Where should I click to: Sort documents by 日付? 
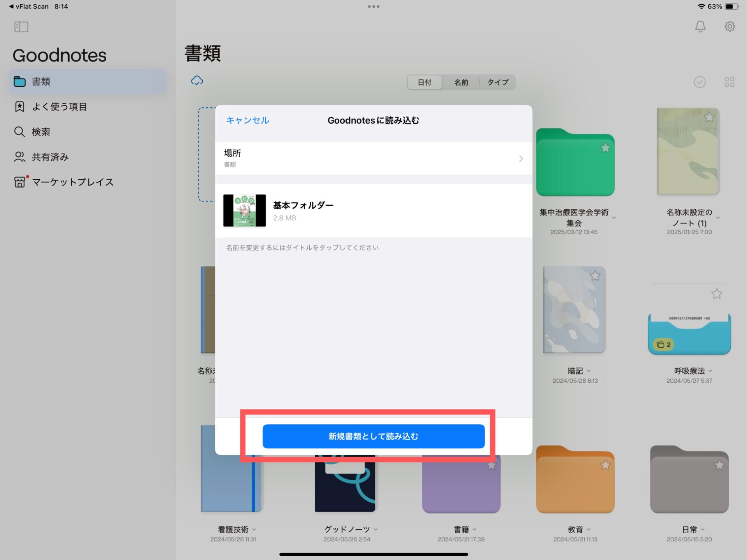424,82
